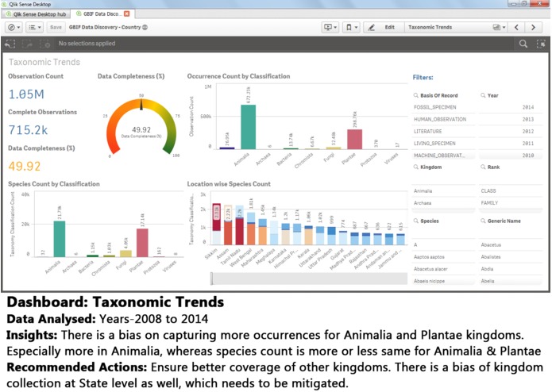
Task: Select year 2013 in the Year filter
Action: [511, 119]
